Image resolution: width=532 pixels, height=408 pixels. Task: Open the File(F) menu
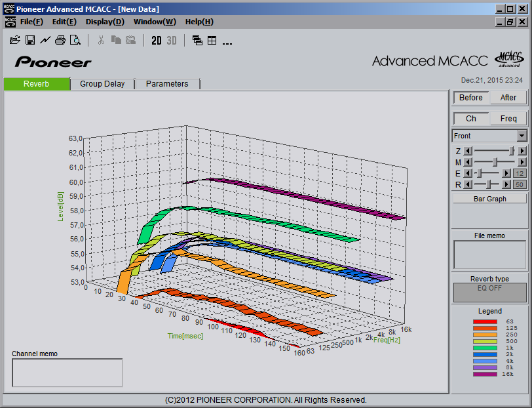coord(31,22)
